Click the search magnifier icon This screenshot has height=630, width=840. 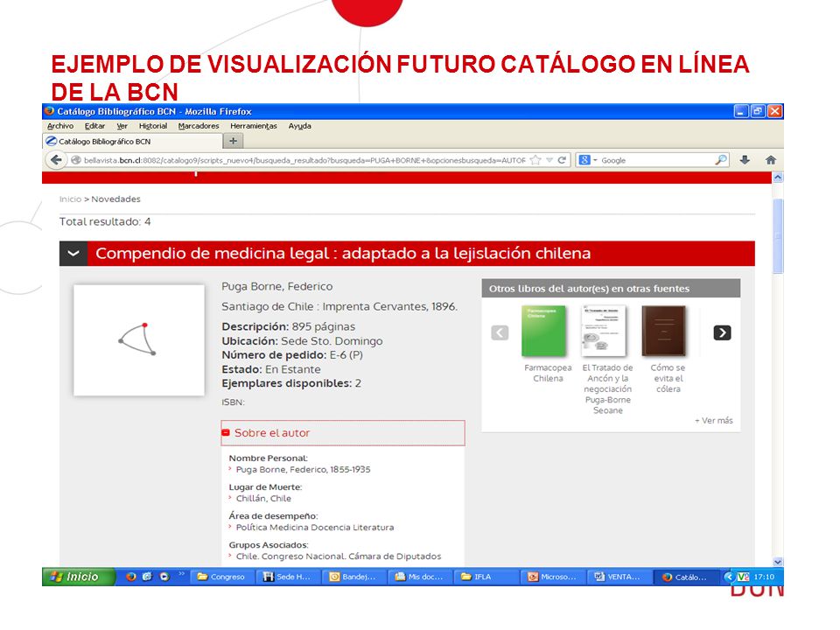[x=721, y=160]
